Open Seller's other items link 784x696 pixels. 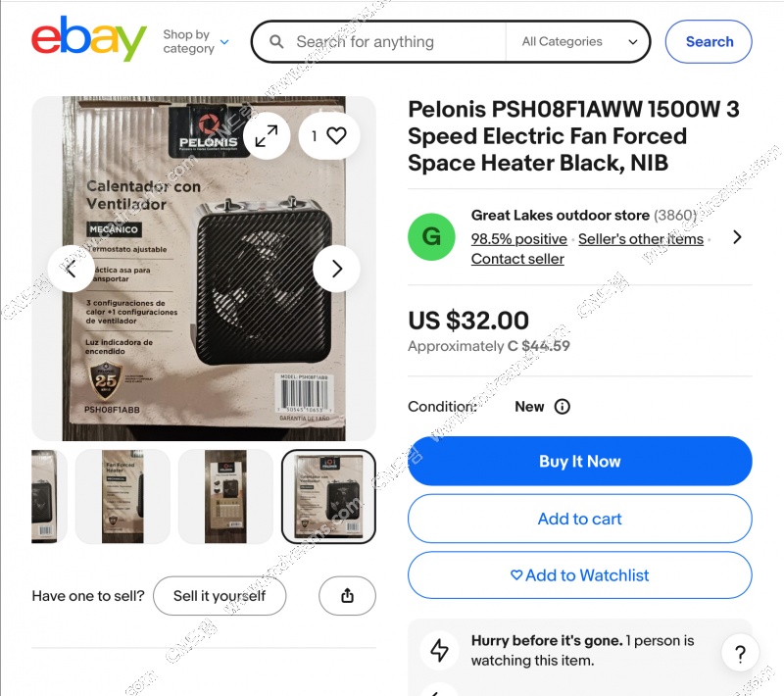640,239
